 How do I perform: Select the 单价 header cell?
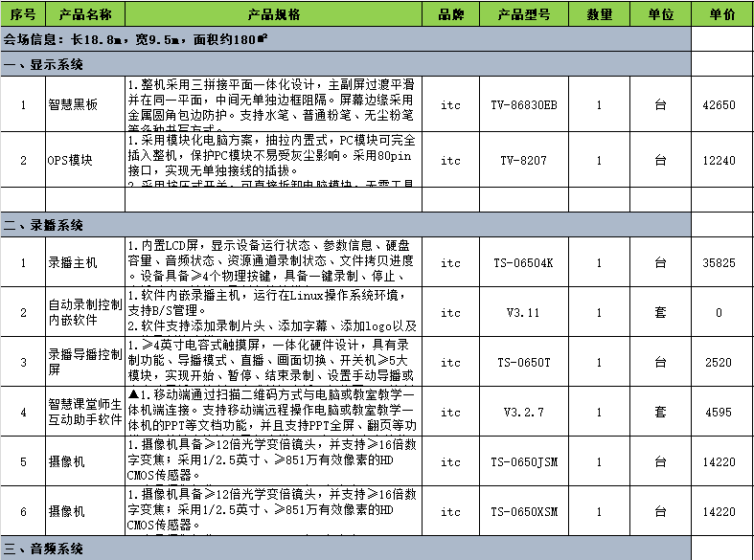point(722,14)
